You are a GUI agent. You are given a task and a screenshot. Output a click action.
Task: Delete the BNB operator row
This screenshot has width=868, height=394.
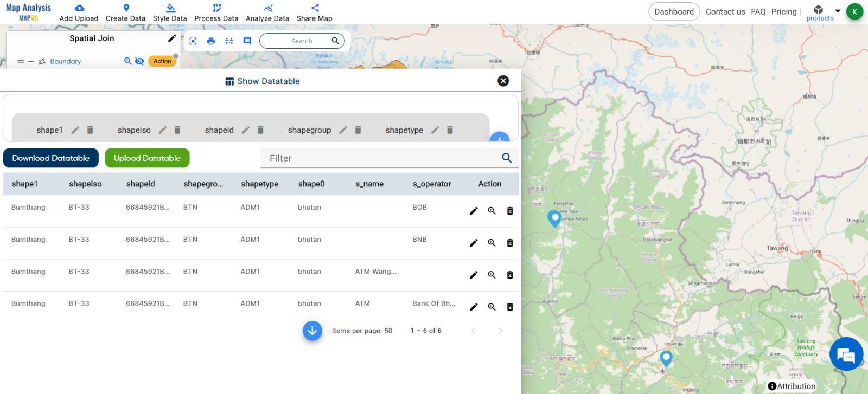[510, 243]
